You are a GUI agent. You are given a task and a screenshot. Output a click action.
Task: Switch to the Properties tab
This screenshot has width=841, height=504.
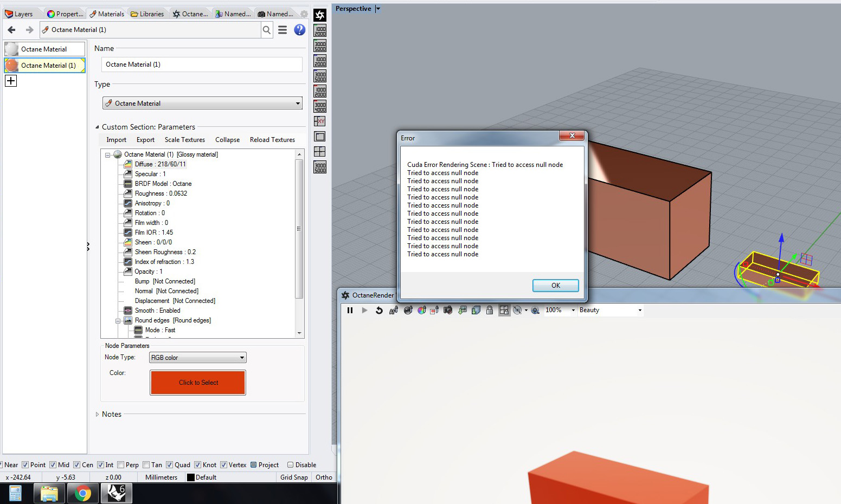(65, 14)
